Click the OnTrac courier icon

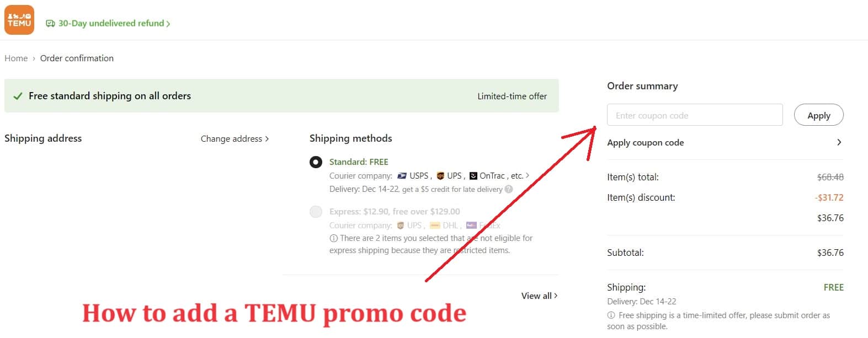click(473, 176)
